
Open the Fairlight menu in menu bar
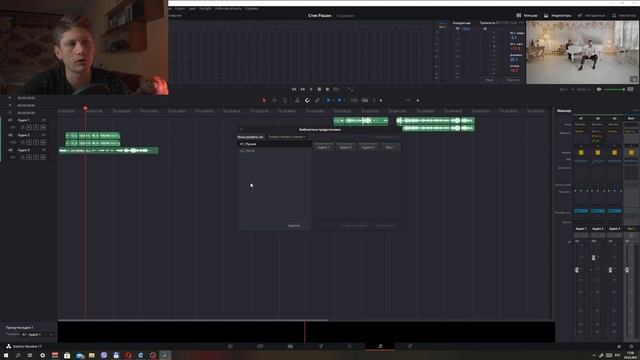click(205, 9)
